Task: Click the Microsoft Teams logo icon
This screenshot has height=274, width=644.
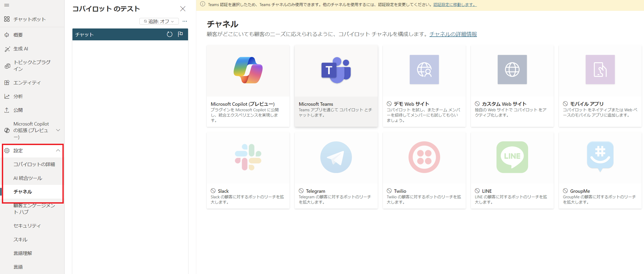Action: click(x=336, y=70)
